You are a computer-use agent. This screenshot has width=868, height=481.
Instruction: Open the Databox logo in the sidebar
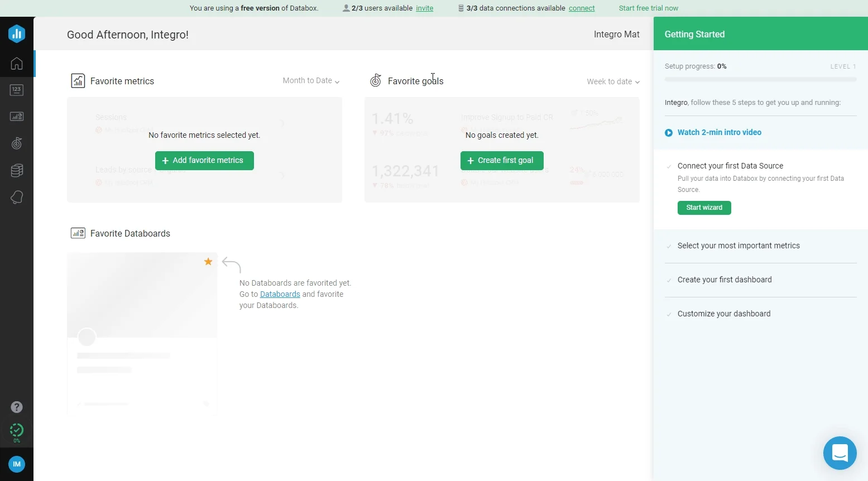click(x=17, y=33)
